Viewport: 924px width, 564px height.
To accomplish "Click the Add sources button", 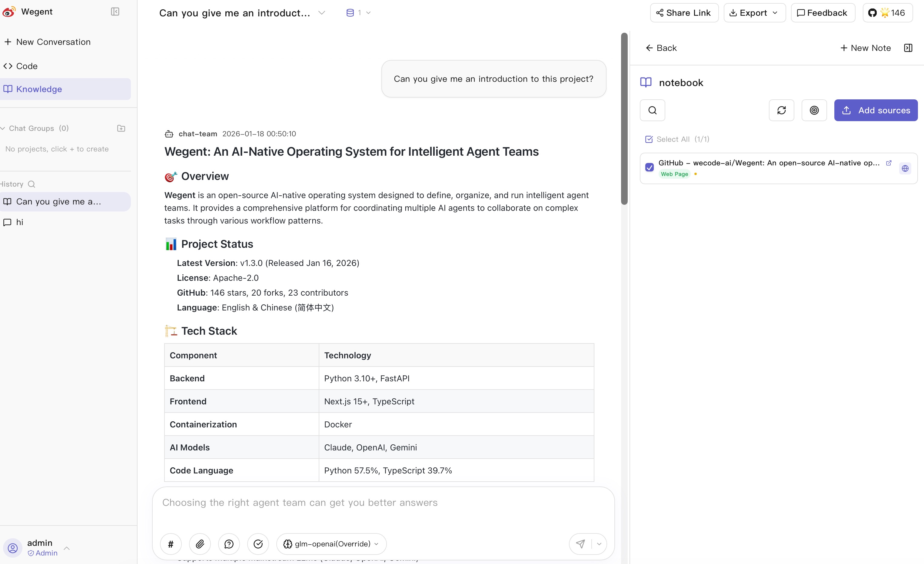I will tap(876, 110).
